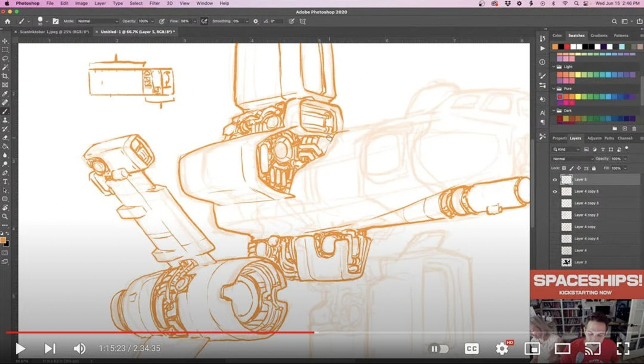This screenshot has height=364, width=644.
Task: Open the Window menu
Action: [x=205, y=3]
